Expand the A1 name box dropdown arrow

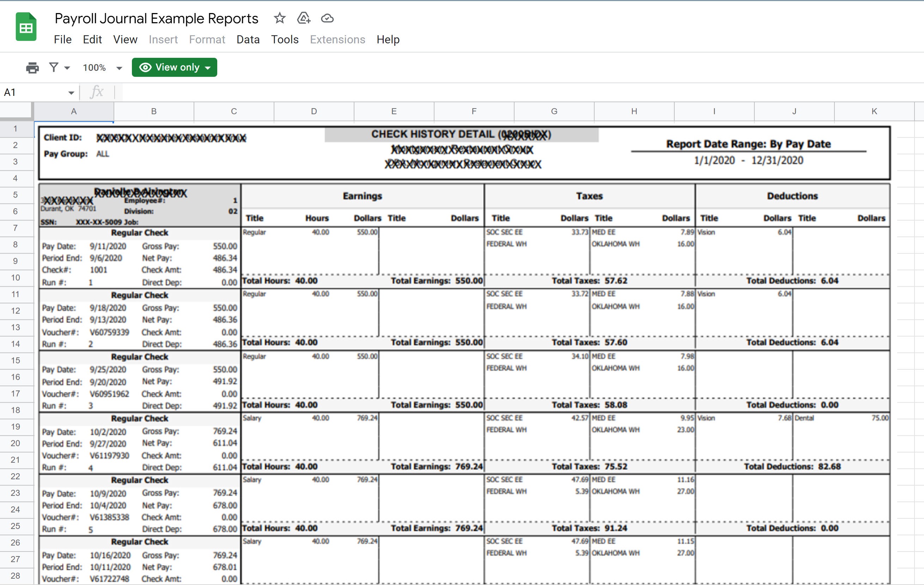point(71,93)
